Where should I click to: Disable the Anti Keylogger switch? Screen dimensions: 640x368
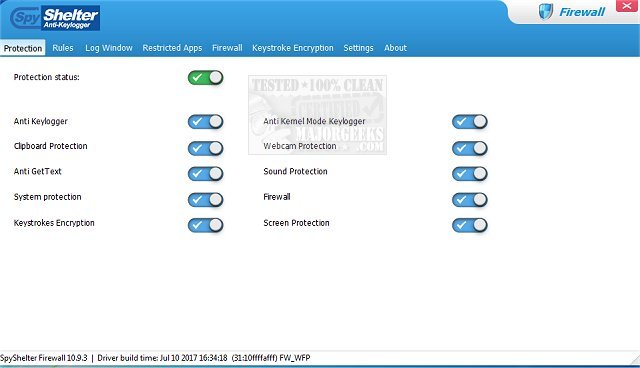click(206, 122)
